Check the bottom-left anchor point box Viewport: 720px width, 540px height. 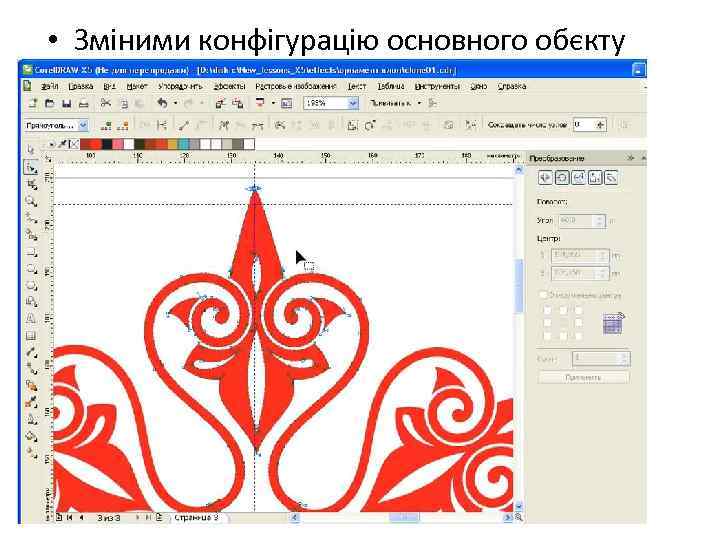(547, 336)
